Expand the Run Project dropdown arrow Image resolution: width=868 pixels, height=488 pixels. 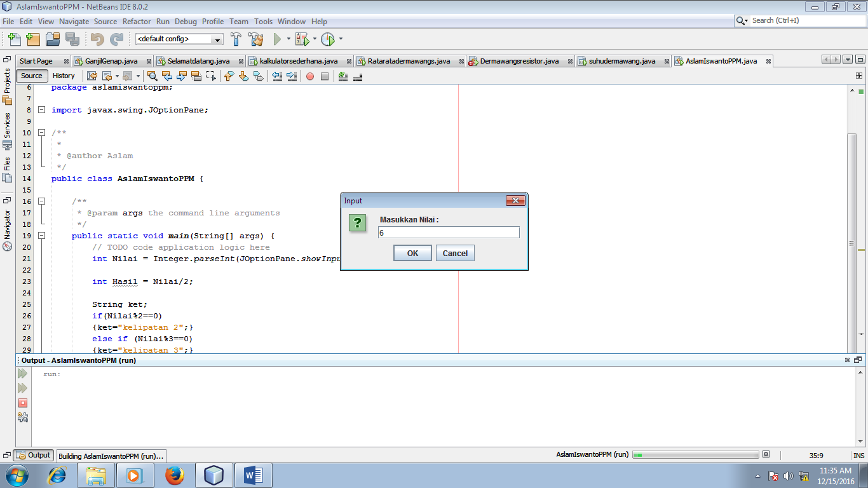pyautogui.click(x=288, y=39)
